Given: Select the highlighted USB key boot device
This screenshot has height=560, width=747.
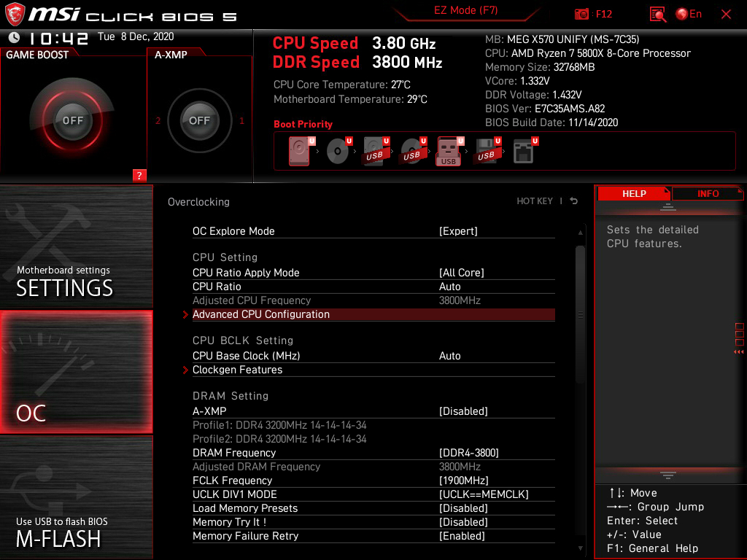Looking at the screenshot, I should (x=449, y=151).
